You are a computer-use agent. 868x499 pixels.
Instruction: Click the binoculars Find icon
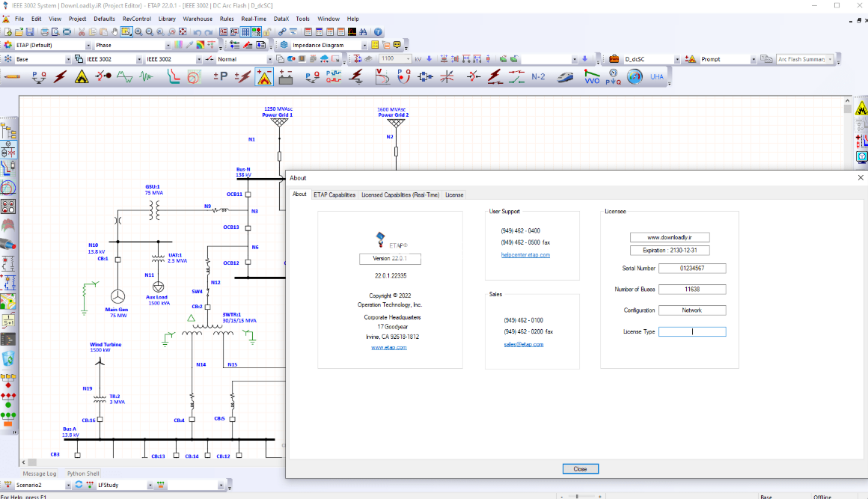pyautogui.click(x=363, y=32)
